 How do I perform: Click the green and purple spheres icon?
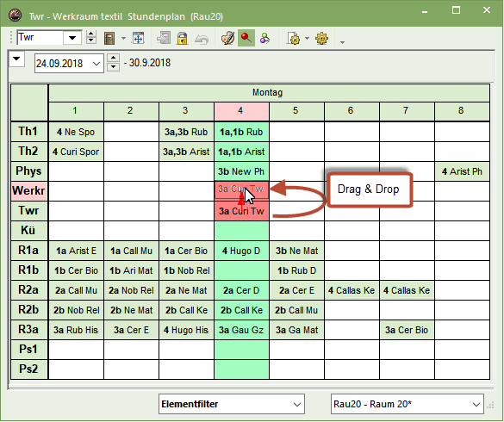coord(264,38)
